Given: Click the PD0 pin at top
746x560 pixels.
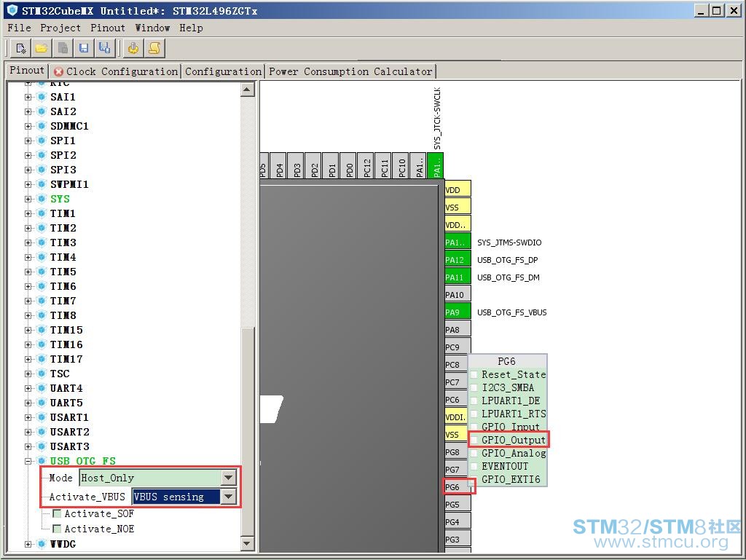Looking at the screenshot, I should point(349,166).
